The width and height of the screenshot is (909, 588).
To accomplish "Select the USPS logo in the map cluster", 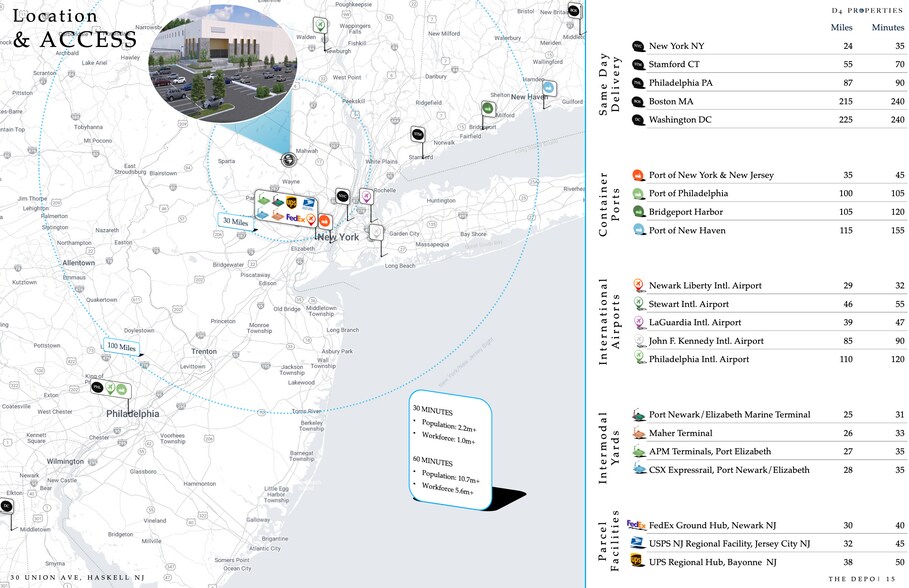I will point(309,203).
